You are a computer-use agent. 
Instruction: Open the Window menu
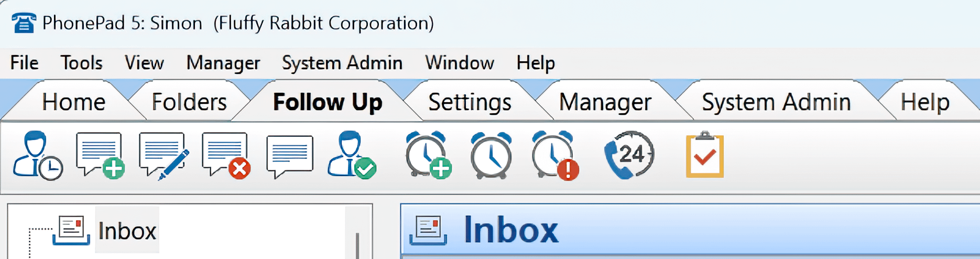coord(460,63)
